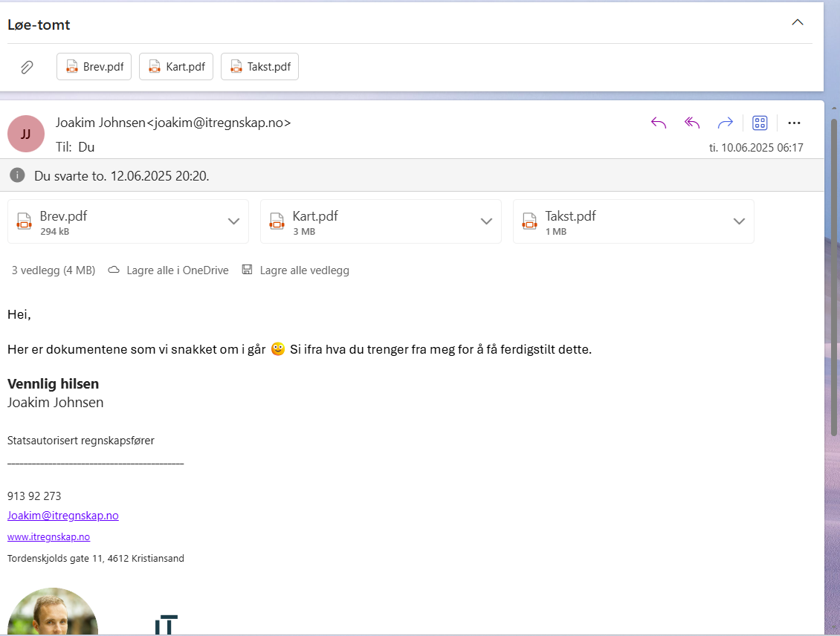Open Brev.pdf chip in top summary bar

coord(94,67)
